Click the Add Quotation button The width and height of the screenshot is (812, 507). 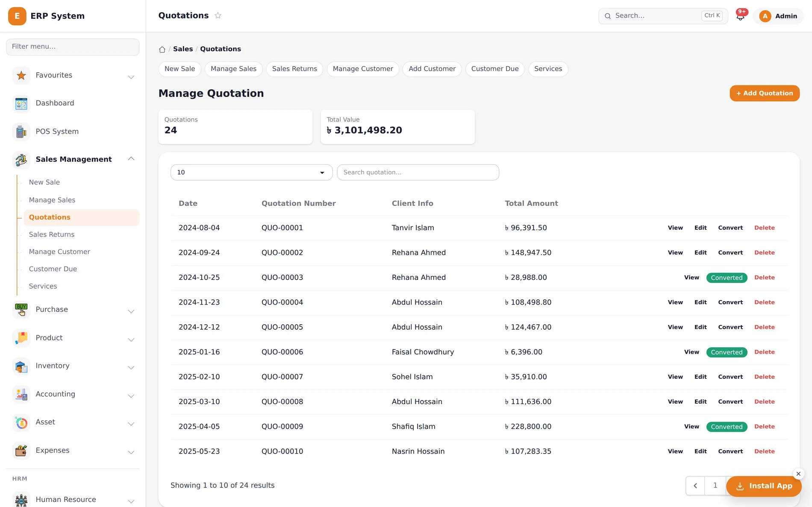point(765,93)
